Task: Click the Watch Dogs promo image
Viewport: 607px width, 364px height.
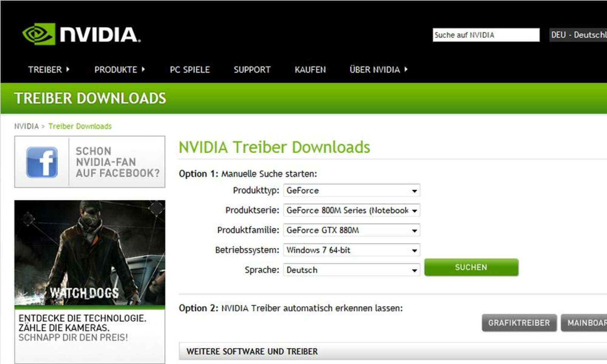Action: (x=90, y=253)
